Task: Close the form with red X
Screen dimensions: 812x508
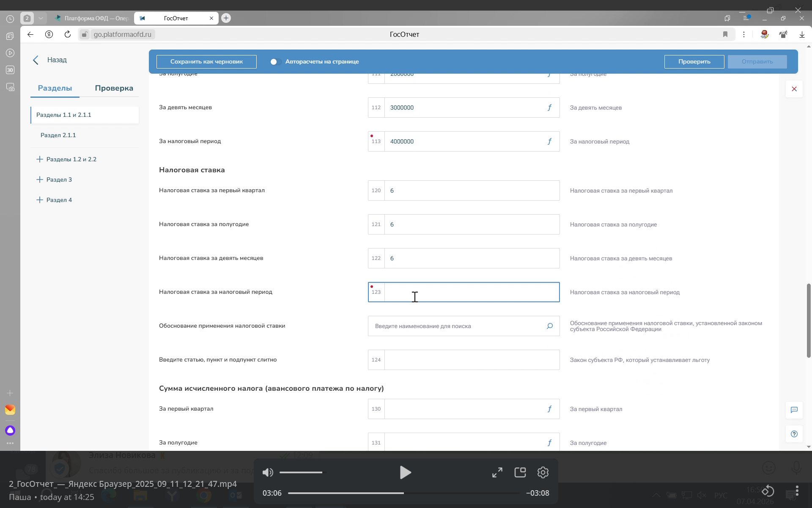Action: point(794,89)
